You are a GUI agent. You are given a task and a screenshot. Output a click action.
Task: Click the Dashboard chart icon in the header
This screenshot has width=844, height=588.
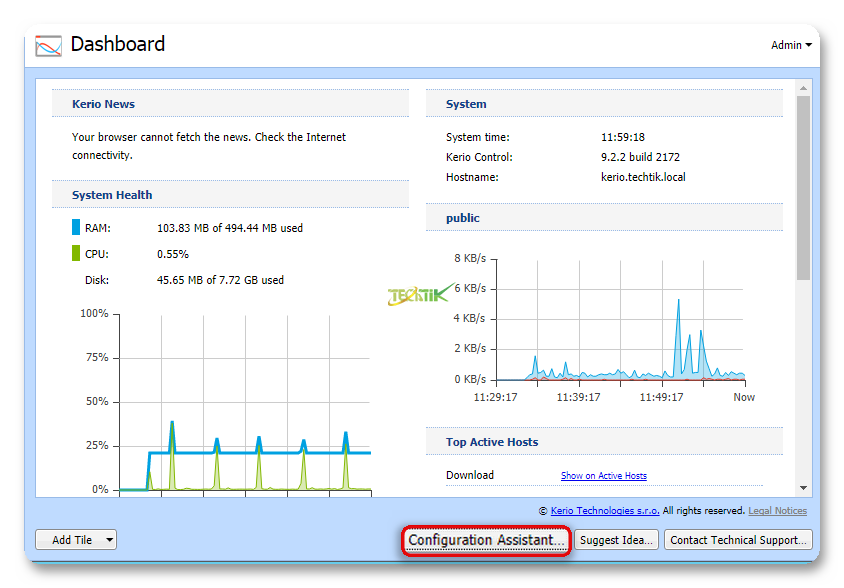pos(48,46)
